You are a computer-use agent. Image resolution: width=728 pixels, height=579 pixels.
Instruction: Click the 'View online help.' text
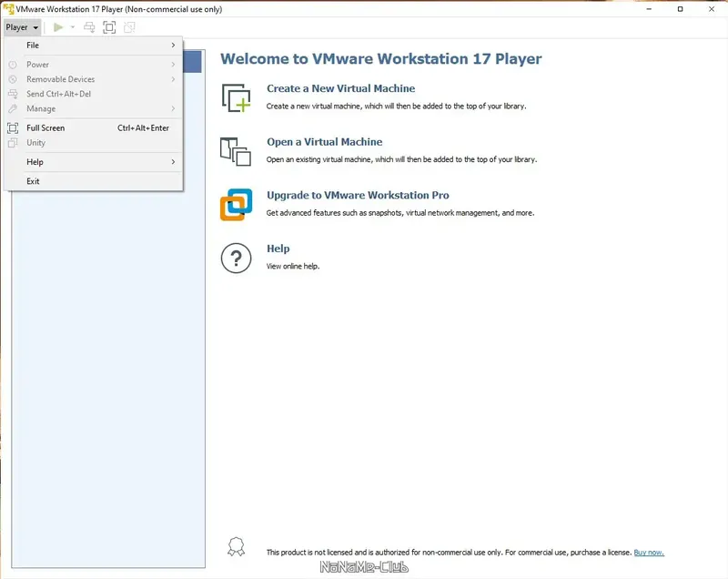click(293, 266)
